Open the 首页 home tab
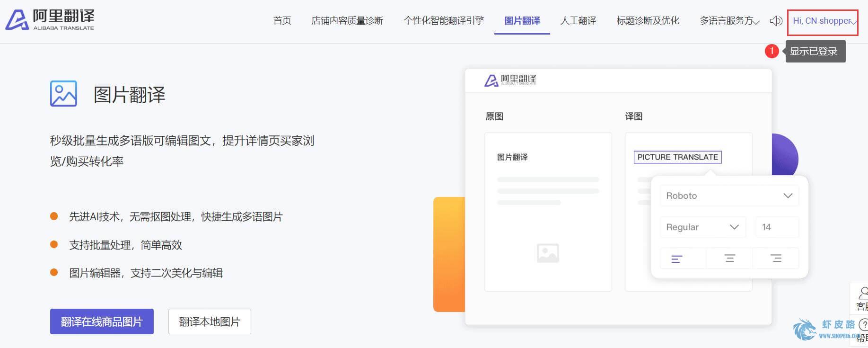The width and height of the screenshot is (868, 348). (282, 20)
